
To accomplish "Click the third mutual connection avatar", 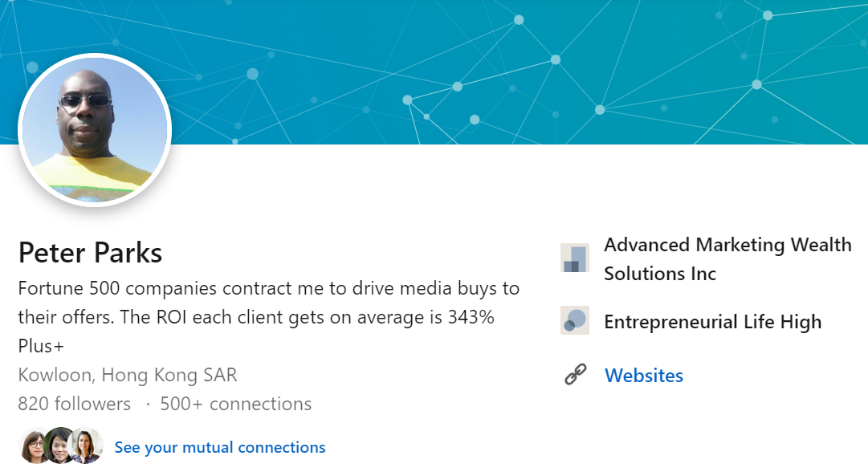I will (x=86, y=445).
